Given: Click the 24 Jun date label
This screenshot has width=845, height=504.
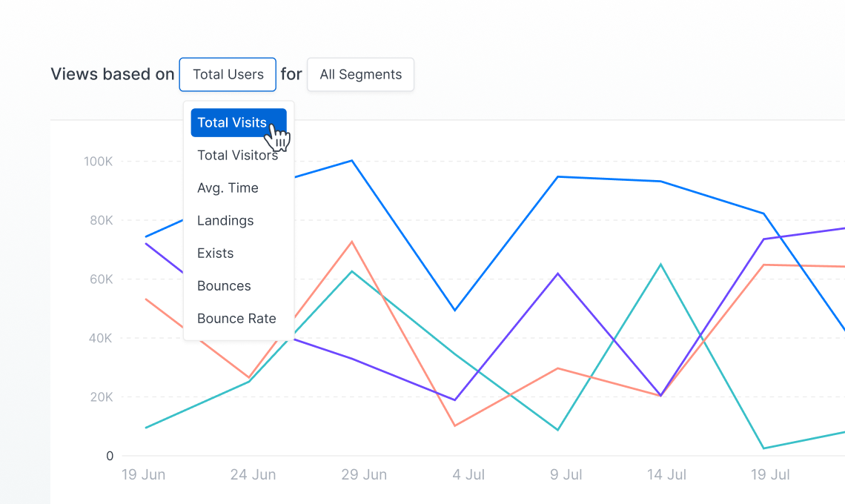Looking at the screenshot, I should click(x=253, y=474).
